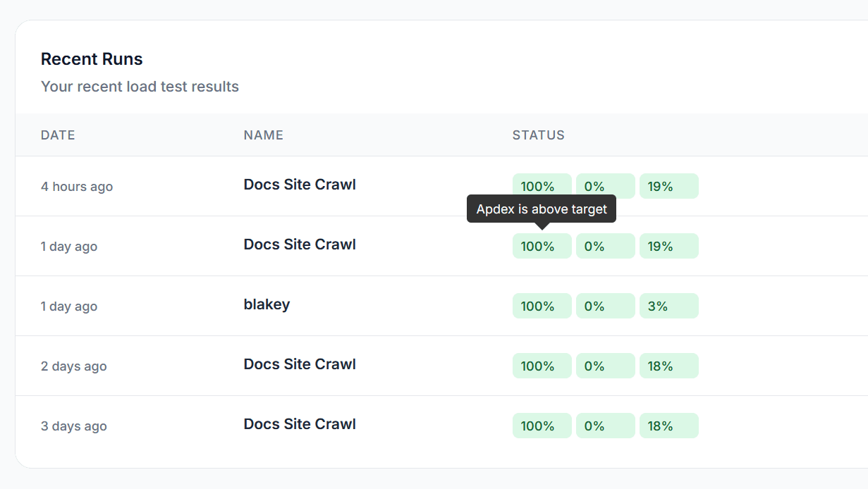
Task: Click the 0% badge in the 3 days ago row
Action: 605,426
